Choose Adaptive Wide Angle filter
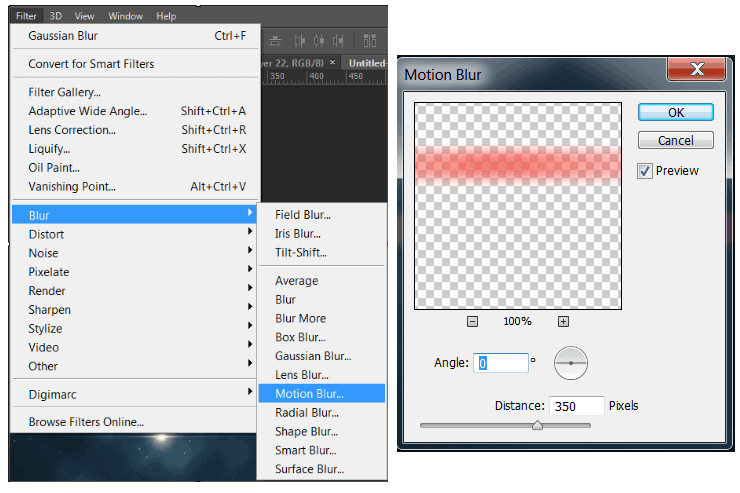 [136, 111]
